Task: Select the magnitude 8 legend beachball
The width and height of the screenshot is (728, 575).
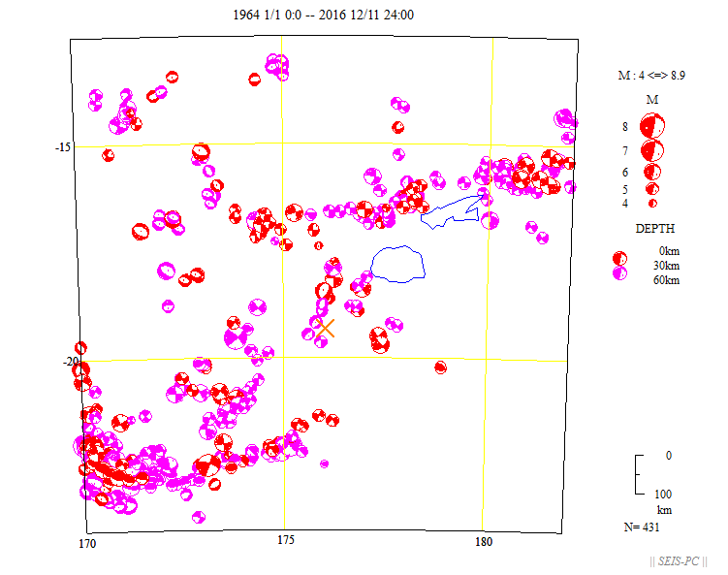Action: tap(651, 125)
